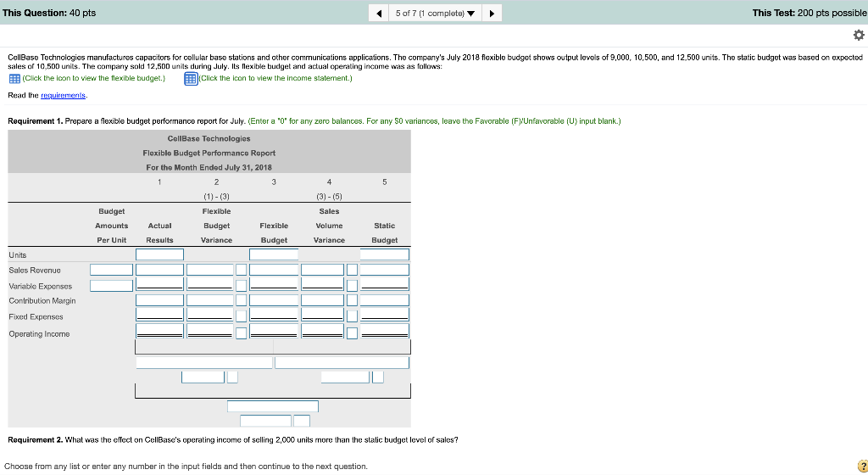Open Sales Revenue flexible budget variance F/U selector
This screenshot has width=868, height=475.
242,270
